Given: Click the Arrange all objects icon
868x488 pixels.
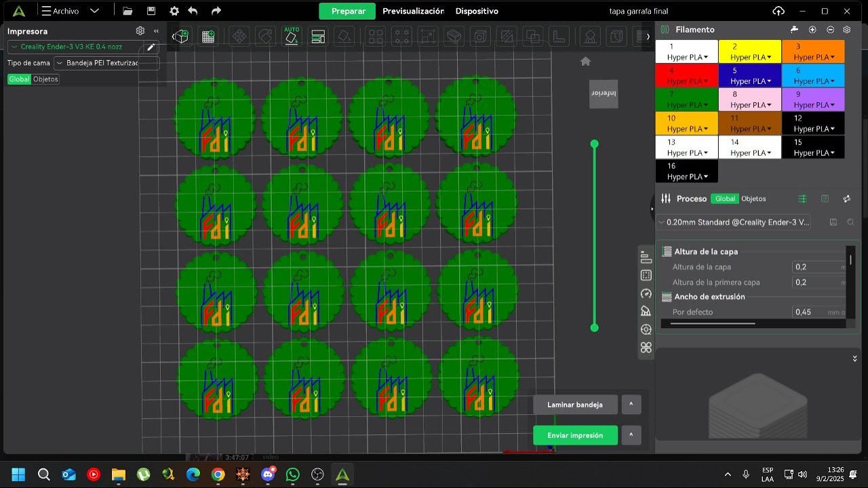Looking at the screenshot, I should point(318,37).
